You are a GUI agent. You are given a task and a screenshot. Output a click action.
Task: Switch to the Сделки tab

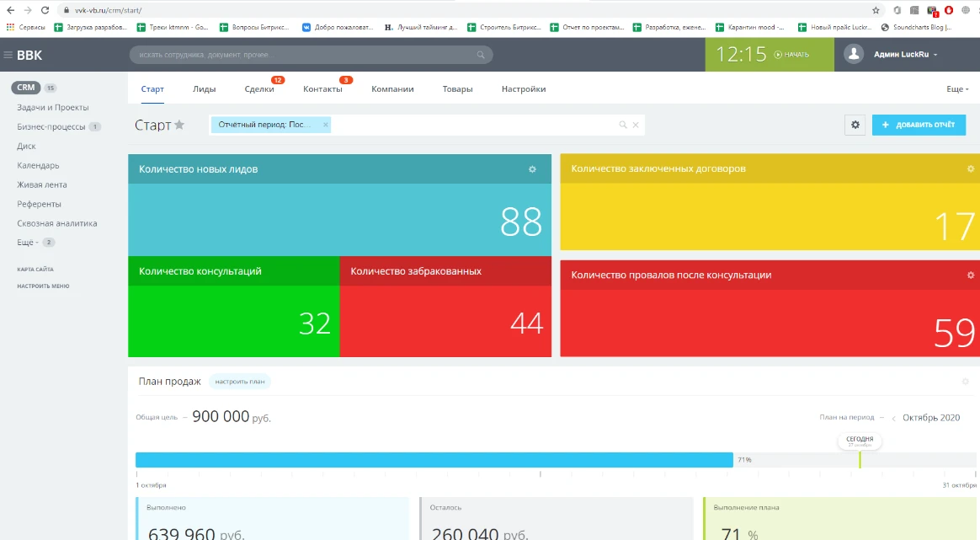tap(258, 89)
